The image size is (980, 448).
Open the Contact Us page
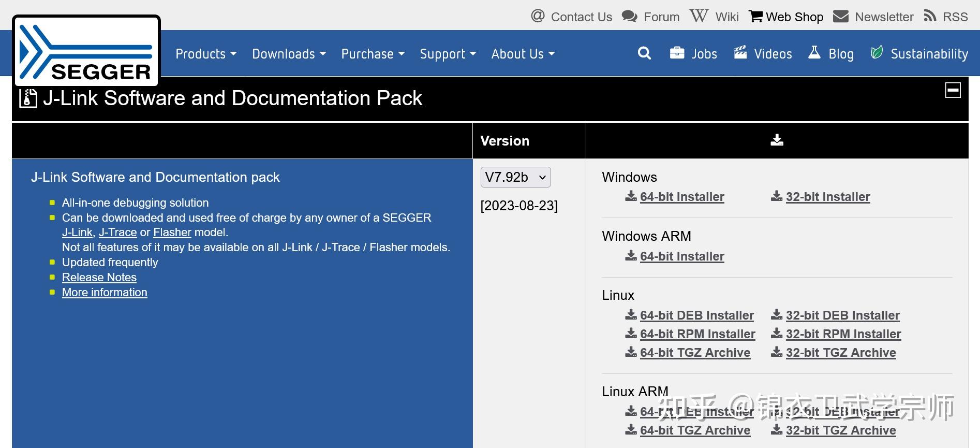581,17
